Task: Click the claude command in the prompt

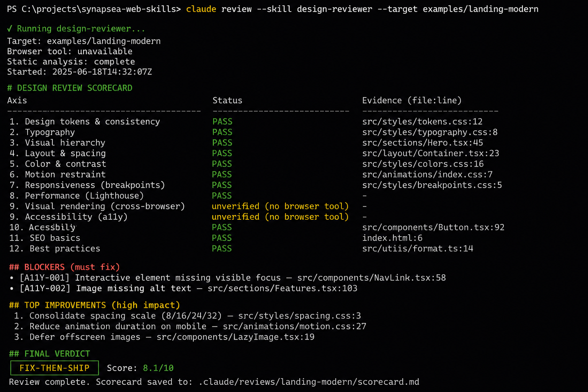Action: (201, 9)
